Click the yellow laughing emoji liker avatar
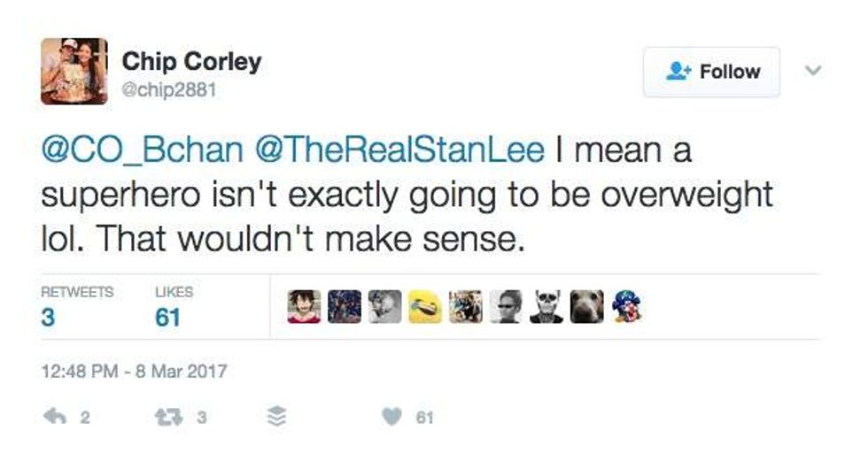This screenshot has width=868, height=469. pyautogui.click(x=424, y=307)
